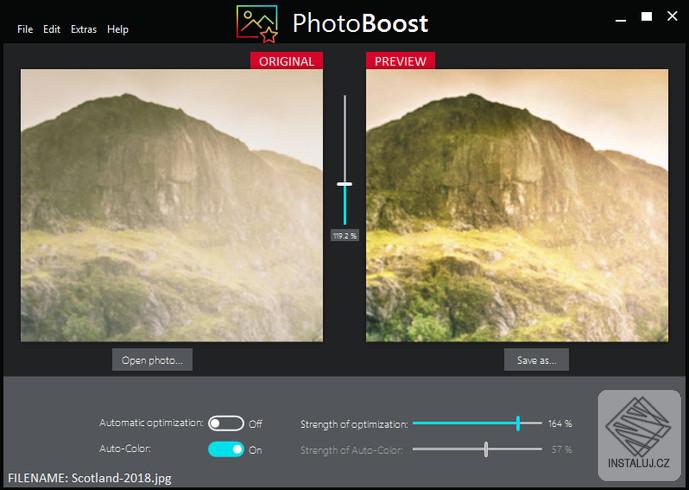
Task: Click the PhotoBoost logo icon
Action: (x=257, y=24)
